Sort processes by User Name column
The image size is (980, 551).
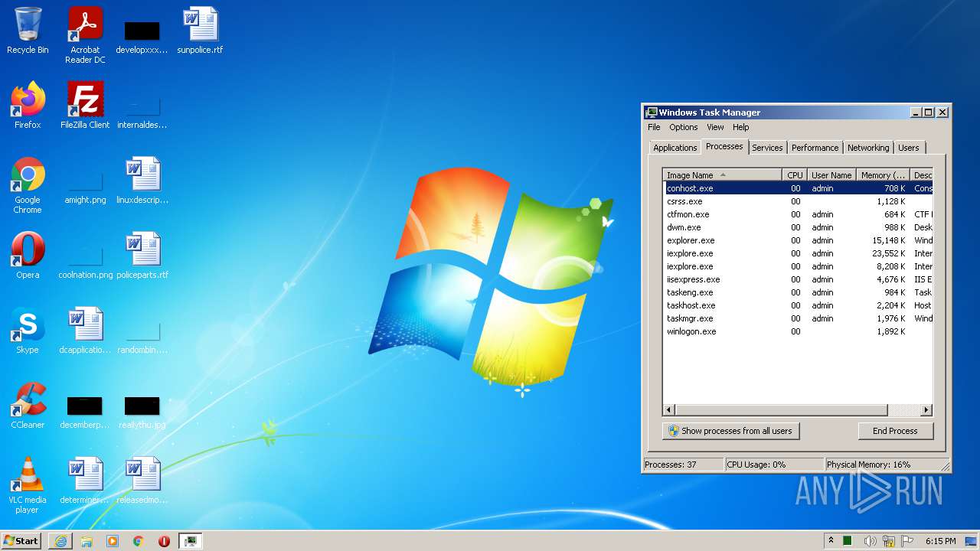pos(831,175)
